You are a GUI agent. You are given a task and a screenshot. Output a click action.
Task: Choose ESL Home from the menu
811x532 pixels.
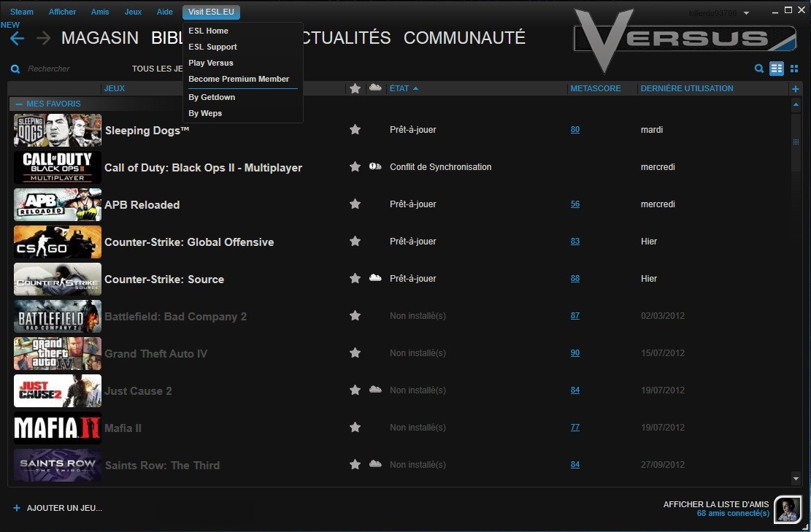209,31
